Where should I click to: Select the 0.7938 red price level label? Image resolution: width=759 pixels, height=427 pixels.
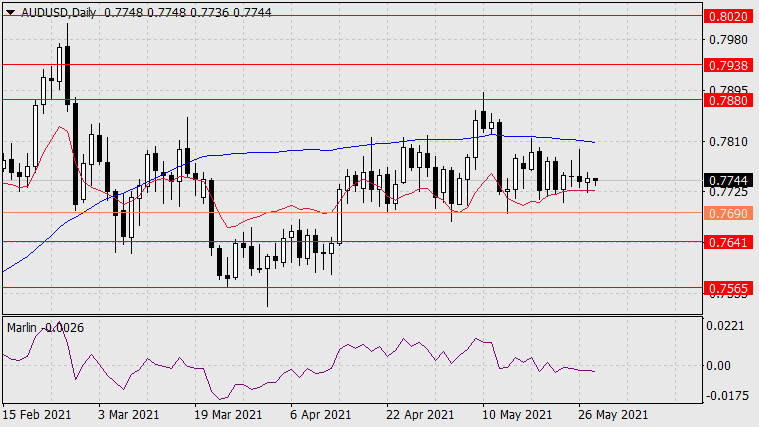click(729, 65)
